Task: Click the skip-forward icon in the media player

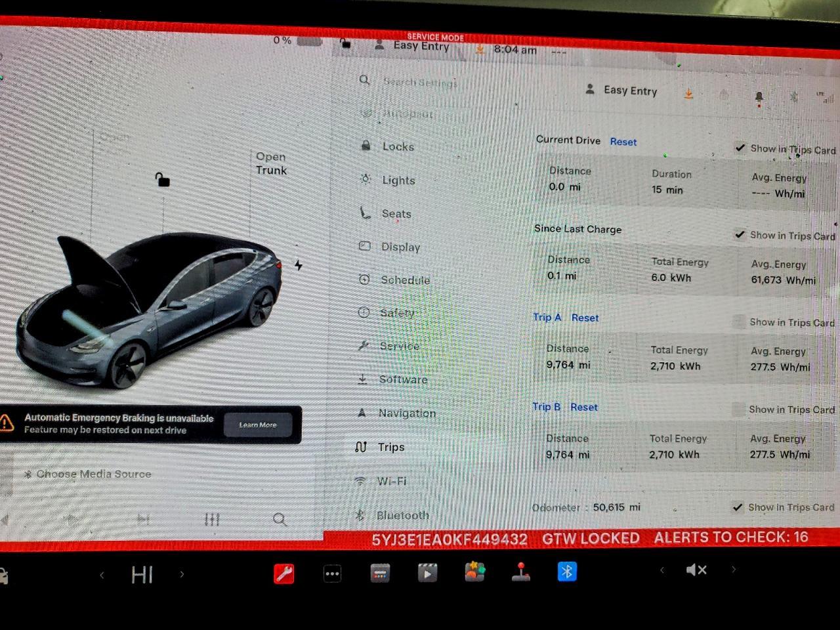Action: tap(143, 518)
